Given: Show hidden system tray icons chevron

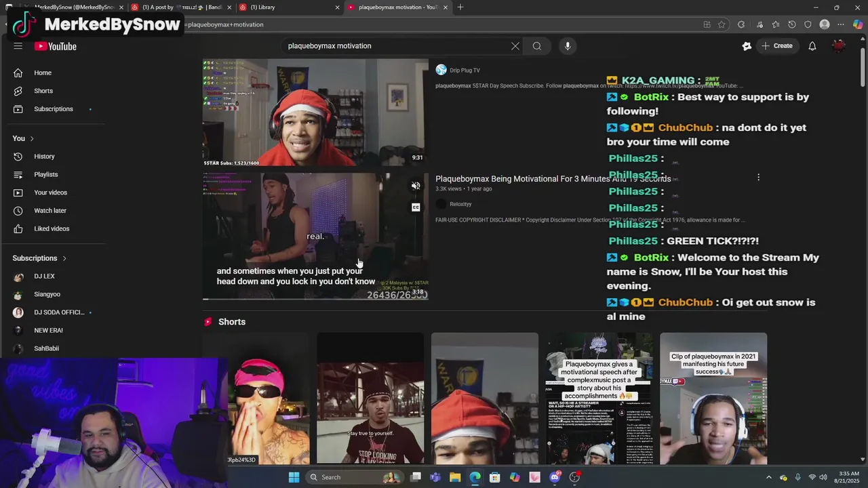Looking at the screenshot, I should click(768, 477).
